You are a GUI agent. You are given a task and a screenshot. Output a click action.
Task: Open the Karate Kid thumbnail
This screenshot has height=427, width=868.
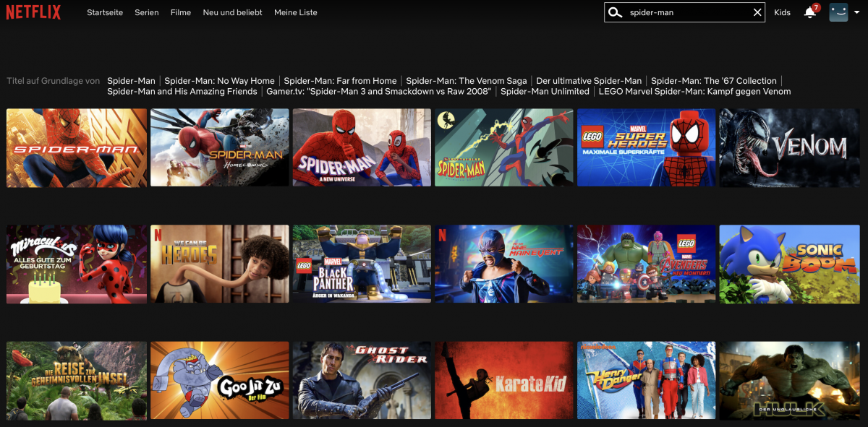(x=504, y=381)
